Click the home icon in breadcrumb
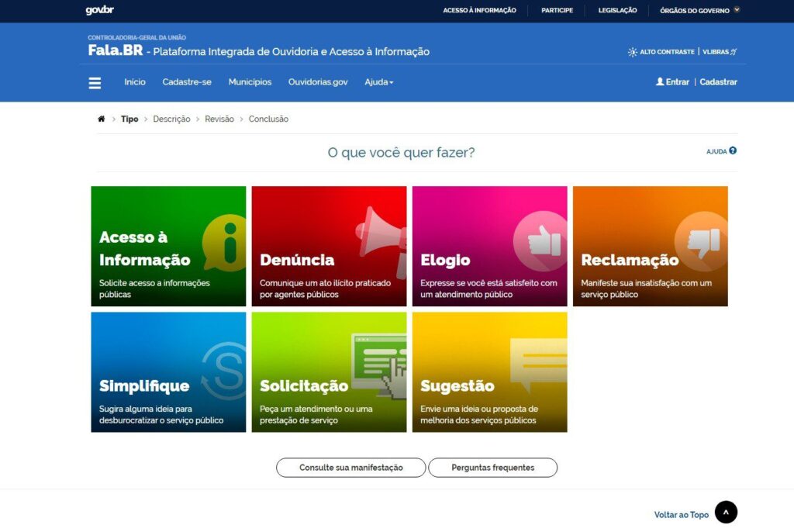The width and height of the screenshot is (794, 532). point(102,119)
